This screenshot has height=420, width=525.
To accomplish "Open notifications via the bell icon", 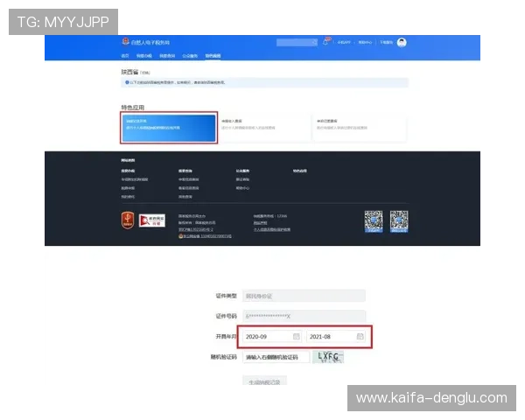I will point(325,42).
